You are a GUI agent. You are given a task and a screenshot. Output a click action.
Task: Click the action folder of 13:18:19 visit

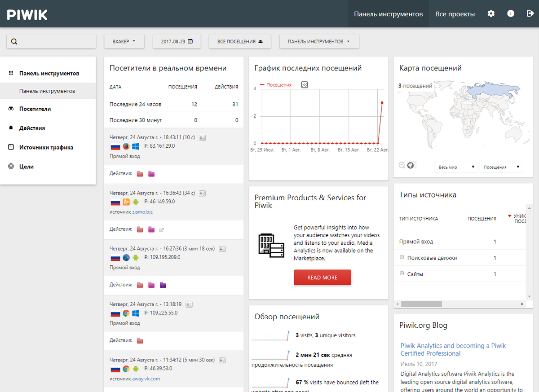click(140, 341)
